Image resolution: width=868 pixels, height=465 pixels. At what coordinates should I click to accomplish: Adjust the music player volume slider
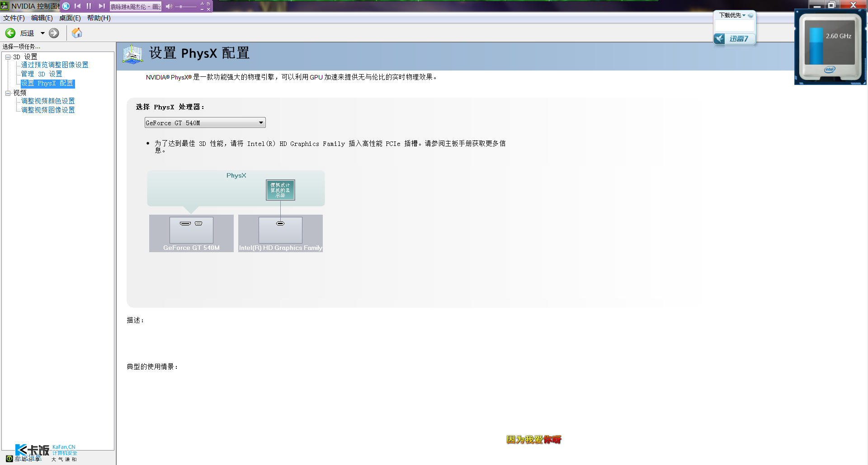pyautogui.click(x=185, y=7)
